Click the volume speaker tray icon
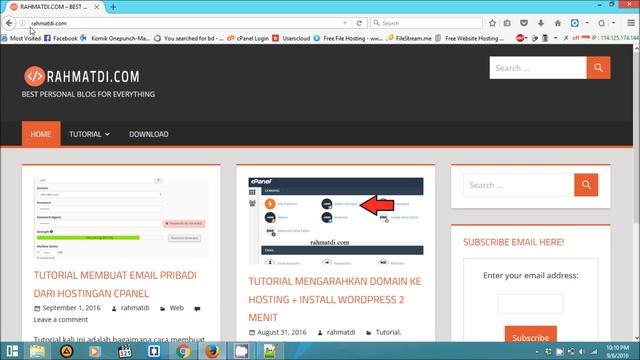The height and width of the screenshot is (360, 640). pos(582,351)
